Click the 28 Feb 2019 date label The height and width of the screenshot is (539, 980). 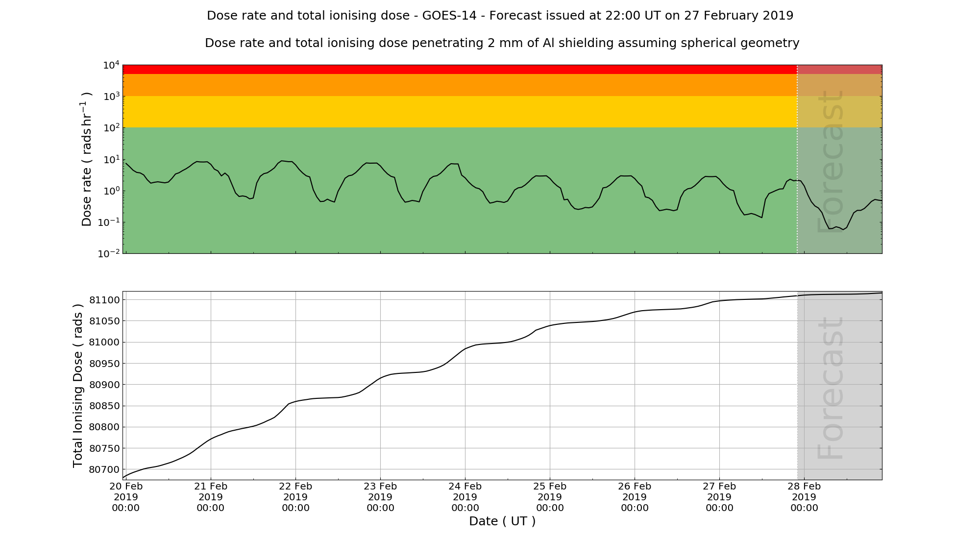804,497
